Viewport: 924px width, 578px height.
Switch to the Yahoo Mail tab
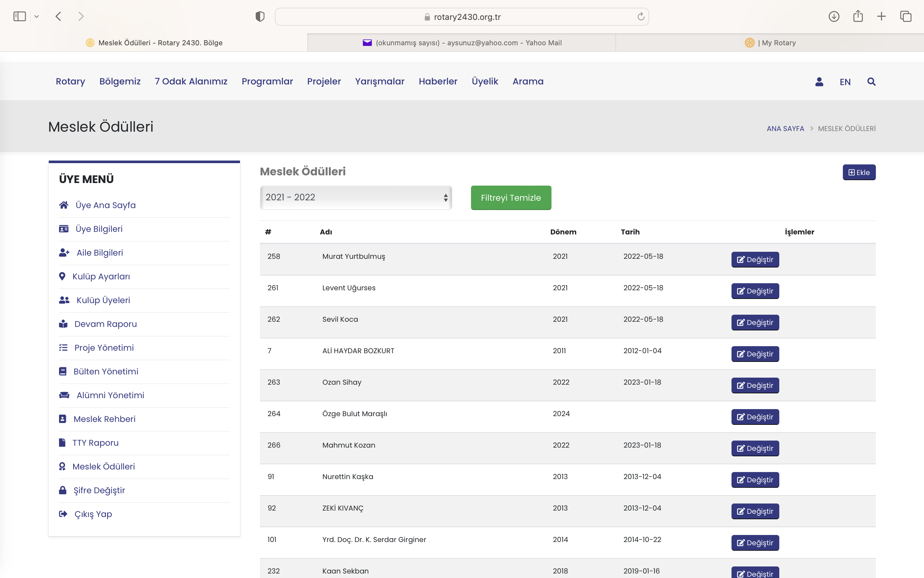click(462, 43)
